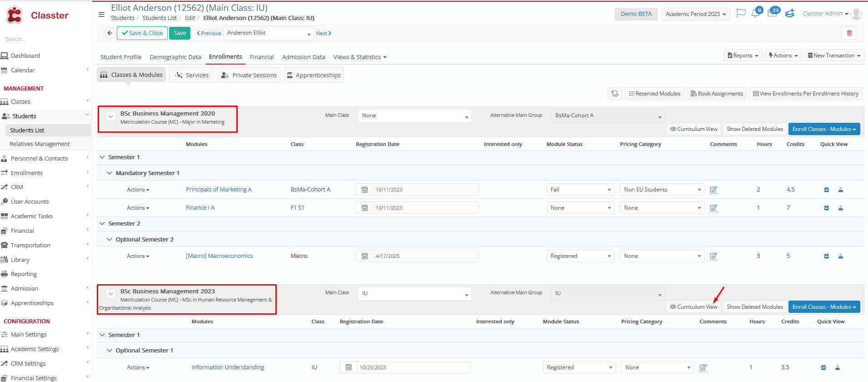Viewport: 868px width, 382px height.
Task: Collapse the BSc Business Management 2020 section
Action: [111, 116]
